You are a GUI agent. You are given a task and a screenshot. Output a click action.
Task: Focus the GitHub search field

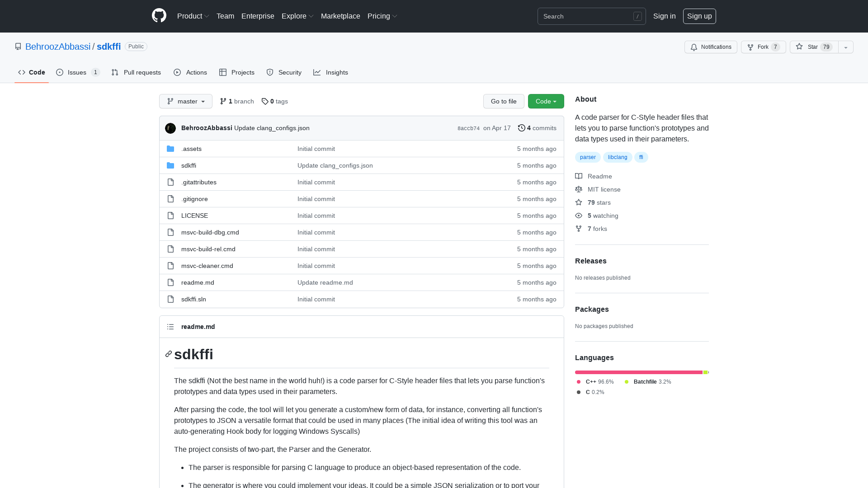click(591, 16)
